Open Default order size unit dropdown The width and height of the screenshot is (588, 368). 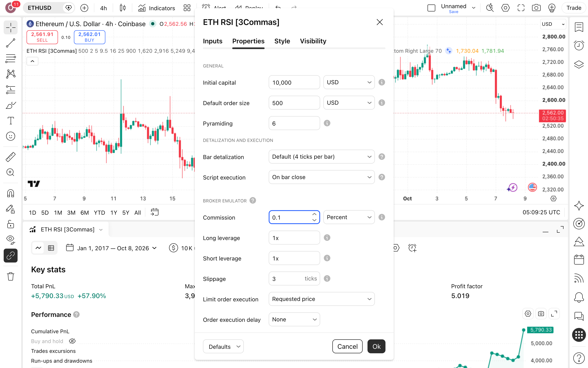pos(349,103)
